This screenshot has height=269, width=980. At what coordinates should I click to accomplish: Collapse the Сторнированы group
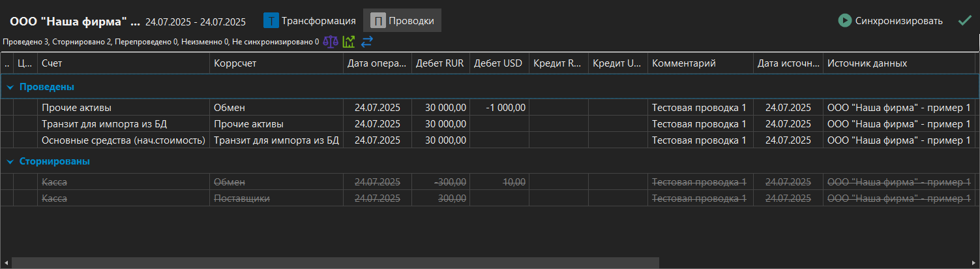10,161
